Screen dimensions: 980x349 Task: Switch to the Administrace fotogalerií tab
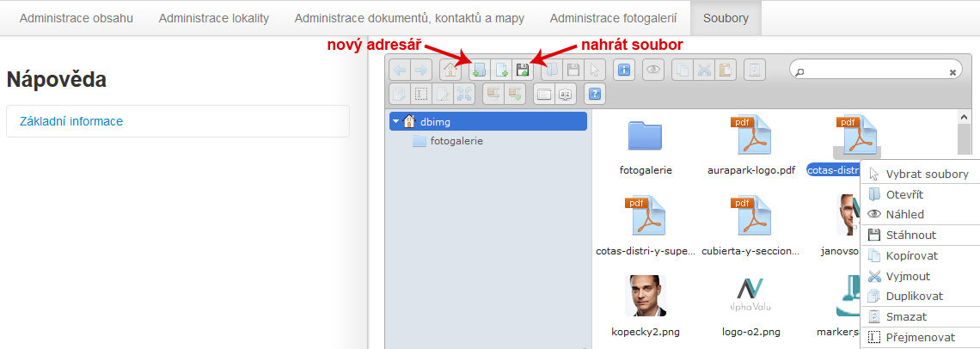613,18
